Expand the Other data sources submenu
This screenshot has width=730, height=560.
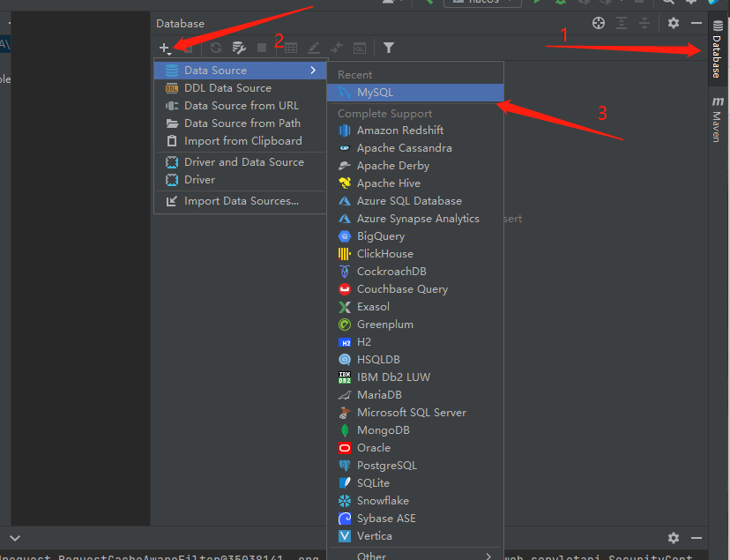coord(415,555)
